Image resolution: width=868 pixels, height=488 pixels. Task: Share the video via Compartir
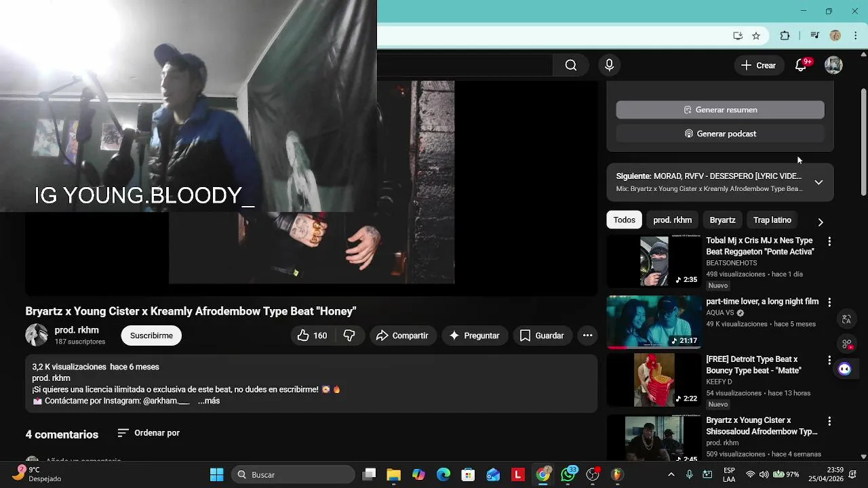402,335
